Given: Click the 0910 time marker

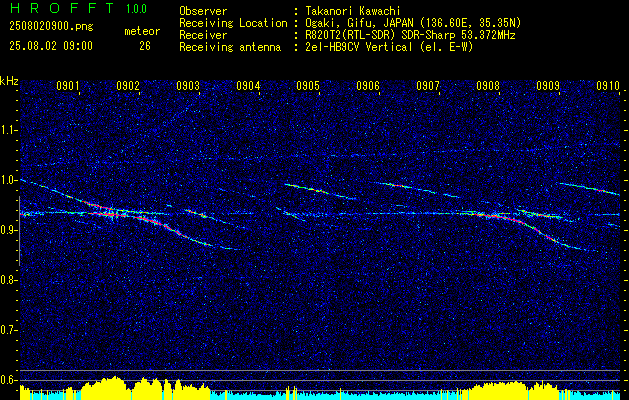Looking at the screenshot, I should coord(608,85).
